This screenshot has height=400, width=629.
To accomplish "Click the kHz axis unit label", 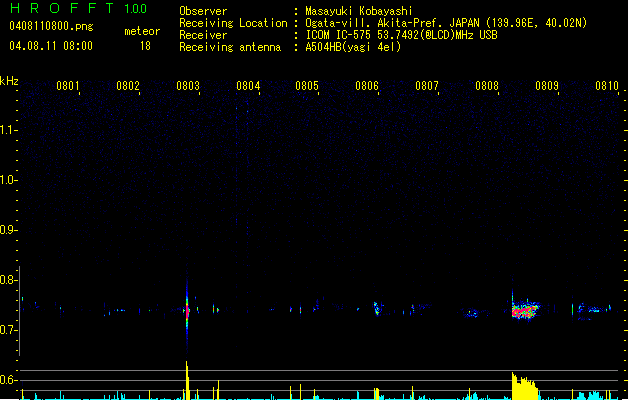I will click(9, 81).
